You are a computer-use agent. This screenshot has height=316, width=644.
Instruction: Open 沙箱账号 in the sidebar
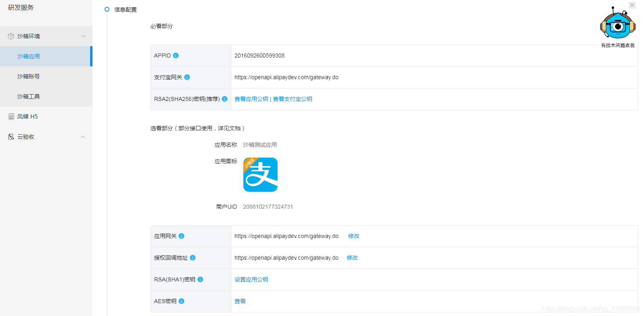click(46, 76)
